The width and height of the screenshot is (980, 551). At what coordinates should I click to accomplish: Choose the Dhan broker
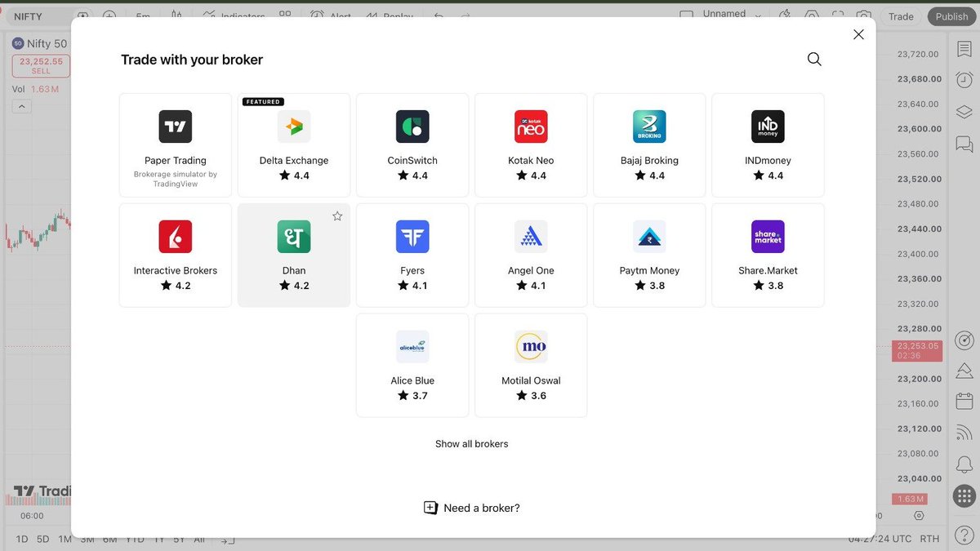(294, 256)
